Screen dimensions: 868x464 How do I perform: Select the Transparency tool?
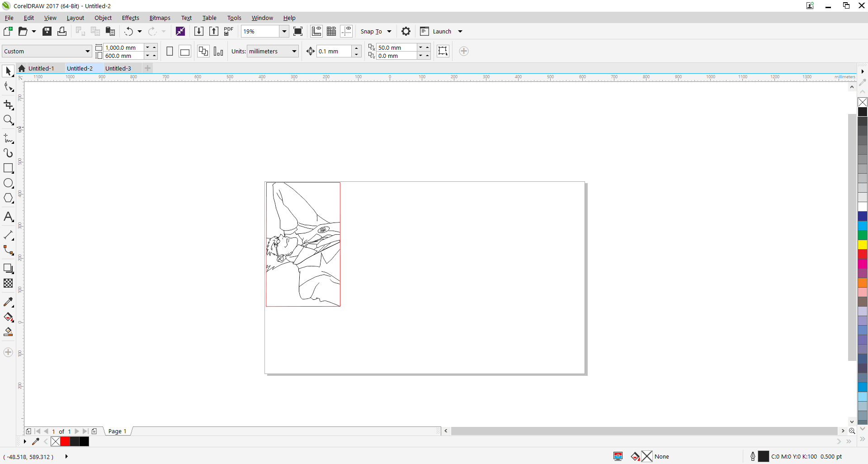tap(8, 283)
